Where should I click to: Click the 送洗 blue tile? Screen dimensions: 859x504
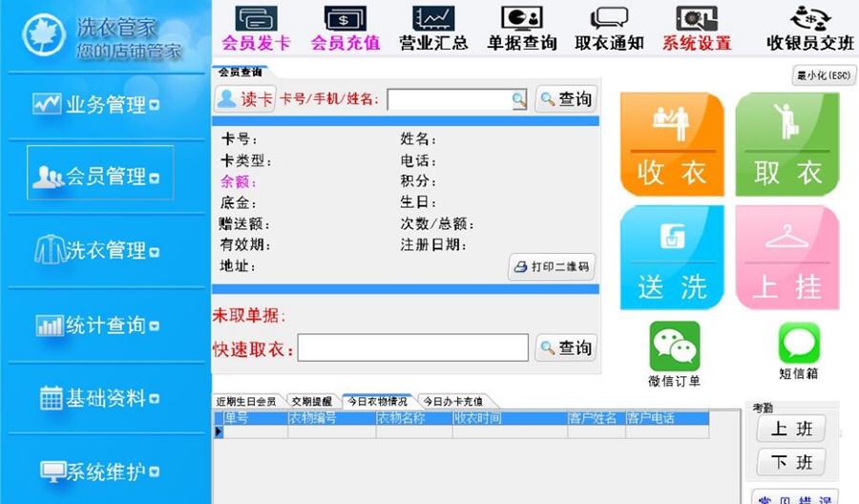coord(672,258)
